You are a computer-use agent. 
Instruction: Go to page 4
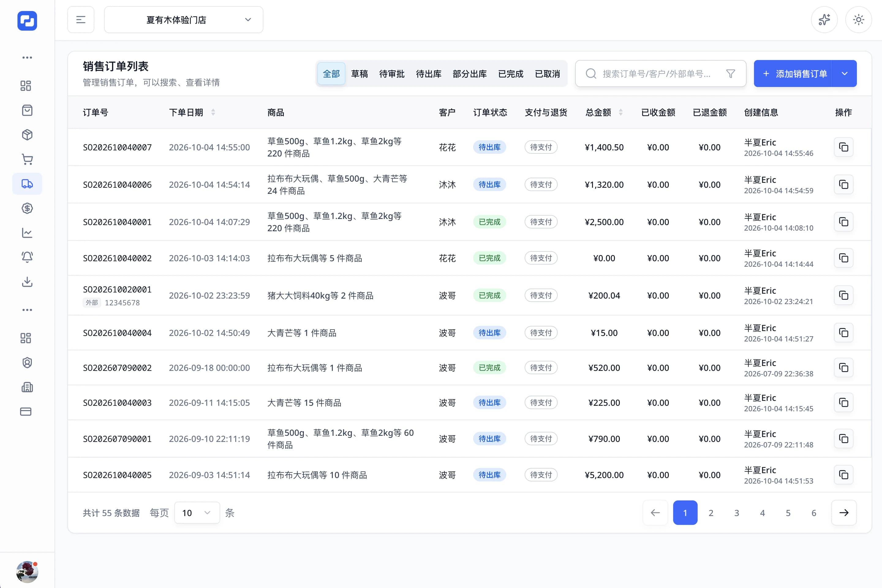point(762,513)
